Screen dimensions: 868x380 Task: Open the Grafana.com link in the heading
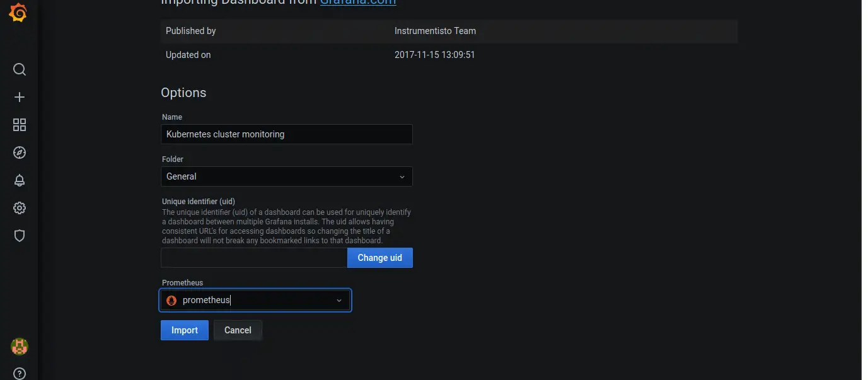359,2
